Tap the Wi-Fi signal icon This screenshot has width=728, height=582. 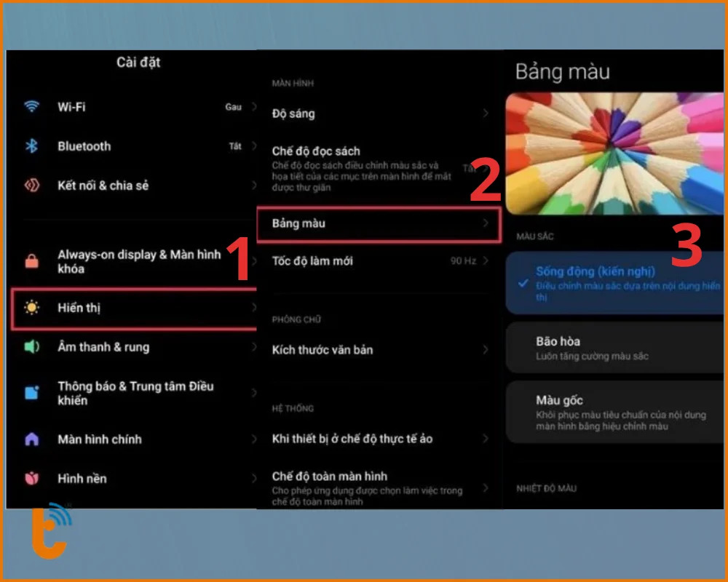point(31,106)
